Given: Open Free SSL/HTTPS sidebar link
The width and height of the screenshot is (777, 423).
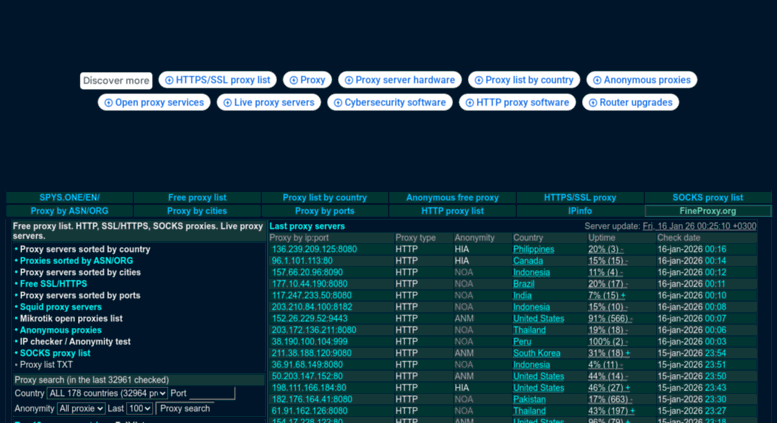Looking at the screenshot, I should tap(54, 284).
